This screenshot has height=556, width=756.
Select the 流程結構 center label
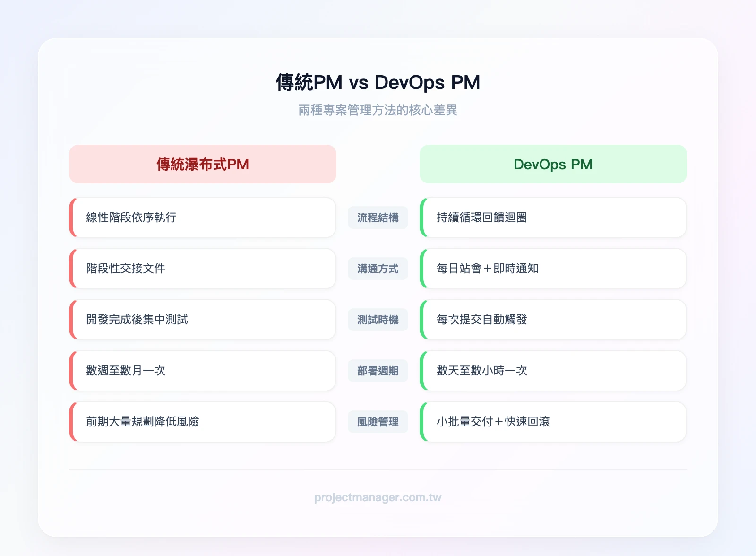pos(378,217)
